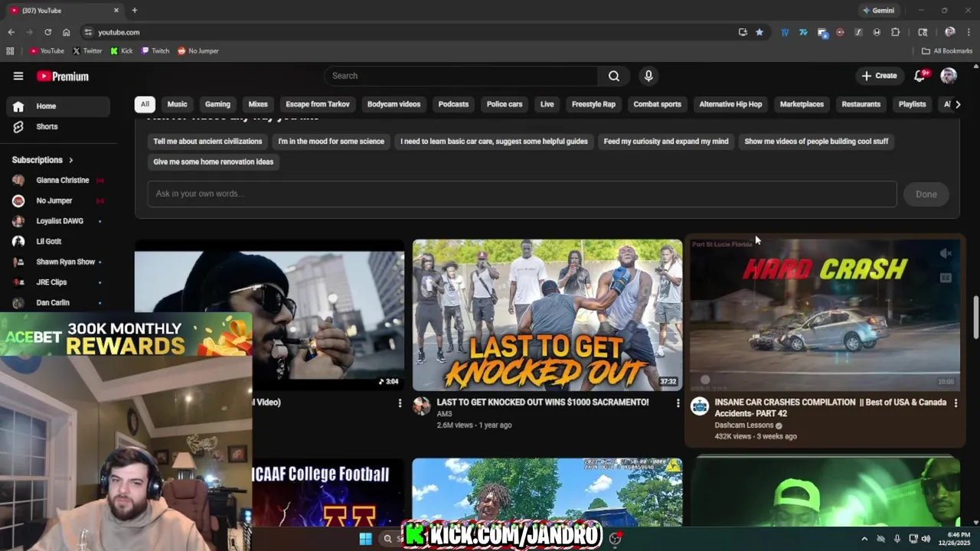Click the YouTube Premium logo

(63, 77)
